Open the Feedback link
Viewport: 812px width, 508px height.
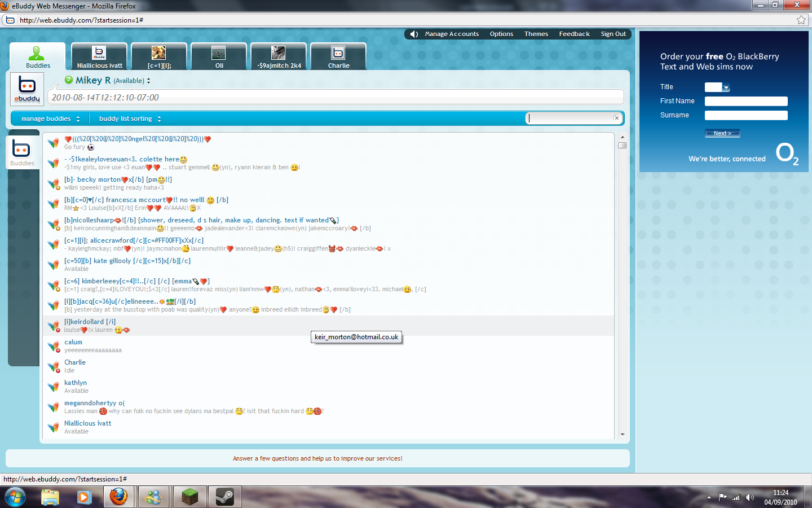coord(575,34)
